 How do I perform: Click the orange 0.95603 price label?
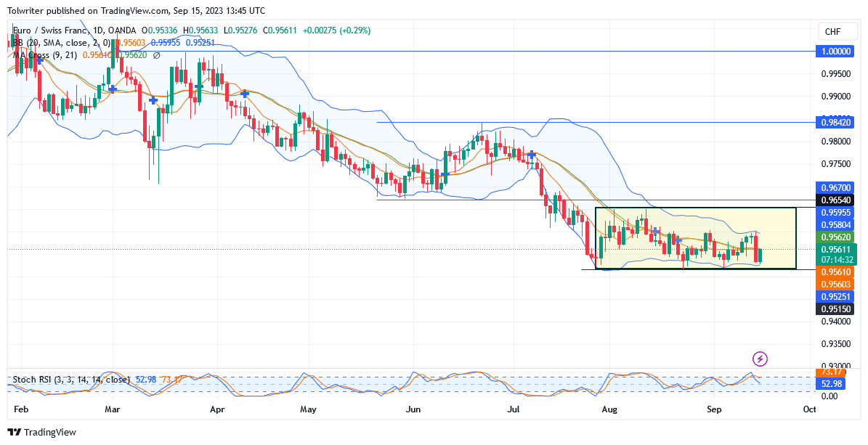835,284
